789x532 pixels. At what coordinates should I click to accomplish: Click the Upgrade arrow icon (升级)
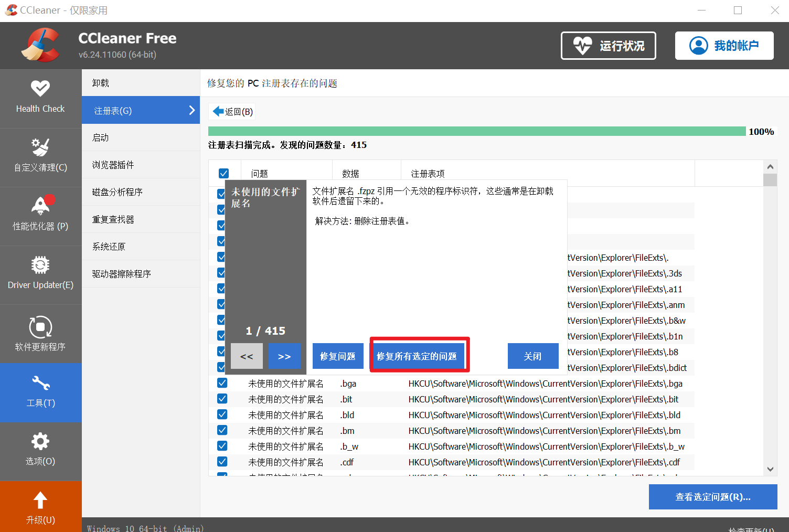pos(40,500)
